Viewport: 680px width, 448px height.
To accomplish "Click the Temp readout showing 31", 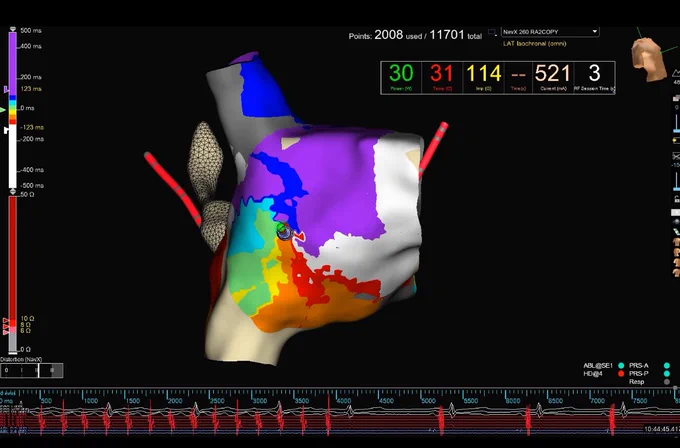I will pyautogui.click(x=441, y=77).
